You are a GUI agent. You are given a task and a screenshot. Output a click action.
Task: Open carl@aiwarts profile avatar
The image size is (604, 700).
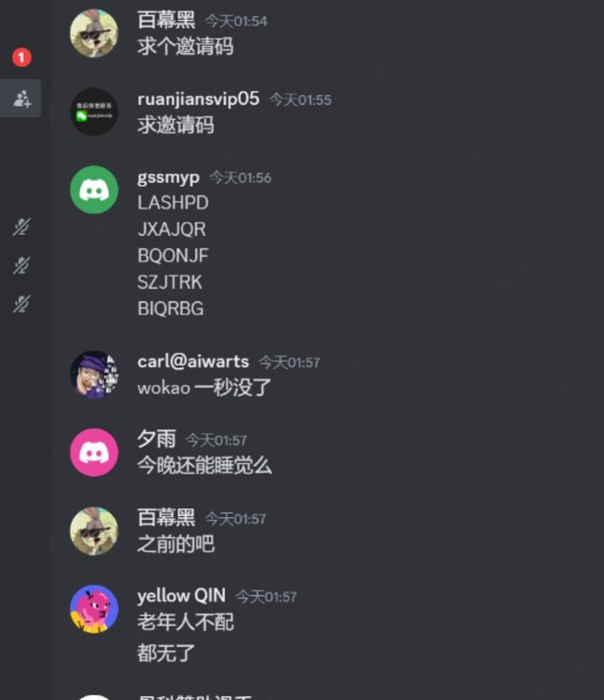pyautogui.click(x=94, y=375)
